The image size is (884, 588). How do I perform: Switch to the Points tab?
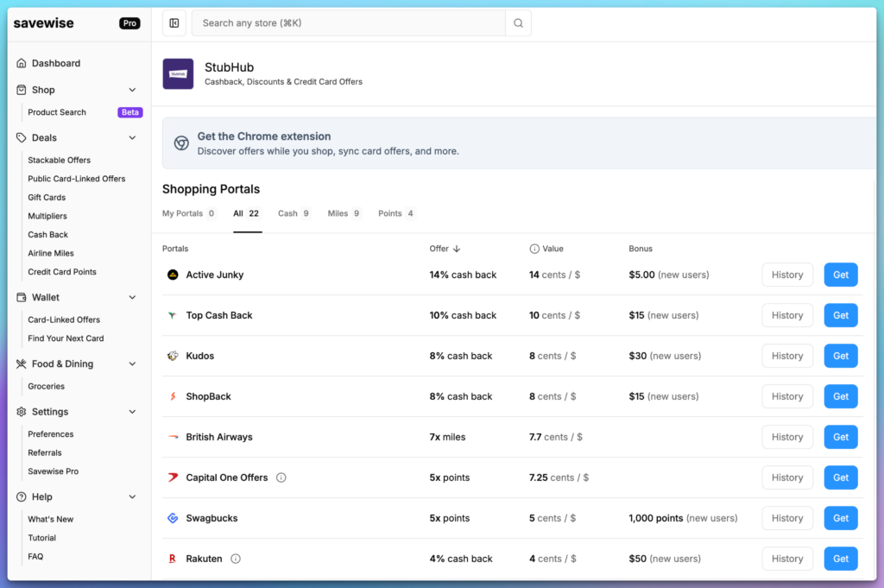tap(395, 213)
